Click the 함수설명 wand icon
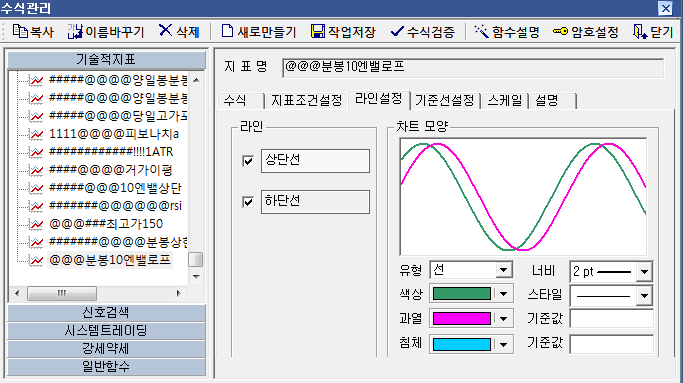The height and width of the screenshot is (383, 683). click(x=481, y=31)
